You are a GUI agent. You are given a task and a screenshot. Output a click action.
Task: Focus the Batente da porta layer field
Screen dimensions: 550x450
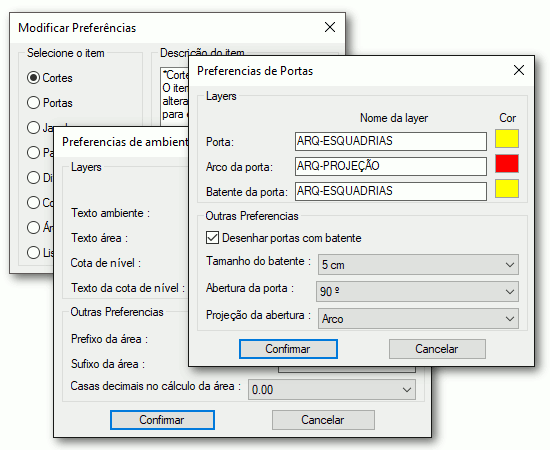click(391, 191)
